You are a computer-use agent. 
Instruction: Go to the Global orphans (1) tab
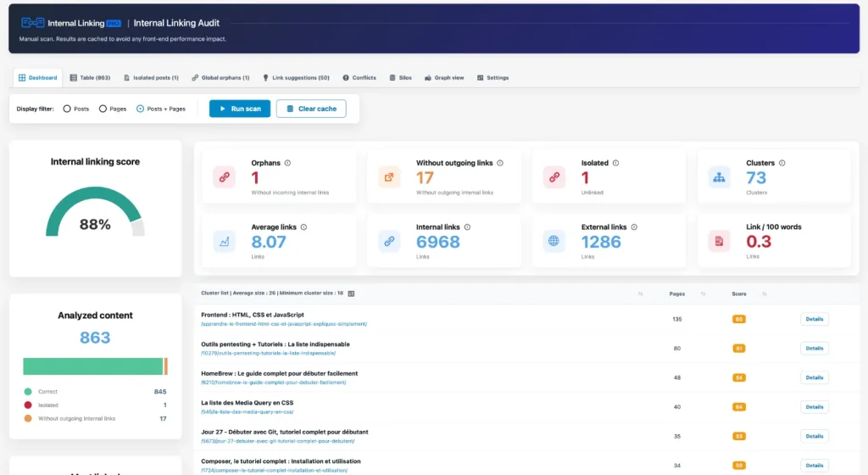pyautogui.click(x=220, y=77)
